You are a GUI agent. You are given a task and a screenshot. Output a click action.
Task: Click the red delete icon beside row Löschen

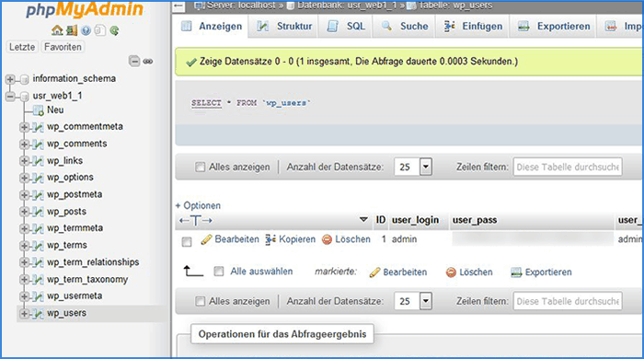[327, 239]
